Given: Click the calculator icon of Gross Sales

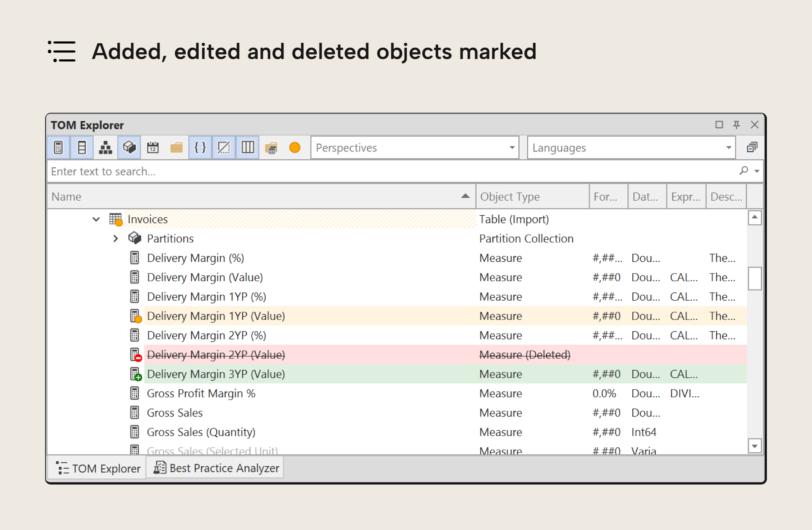Looking at the screenshot, I should 135,413.
